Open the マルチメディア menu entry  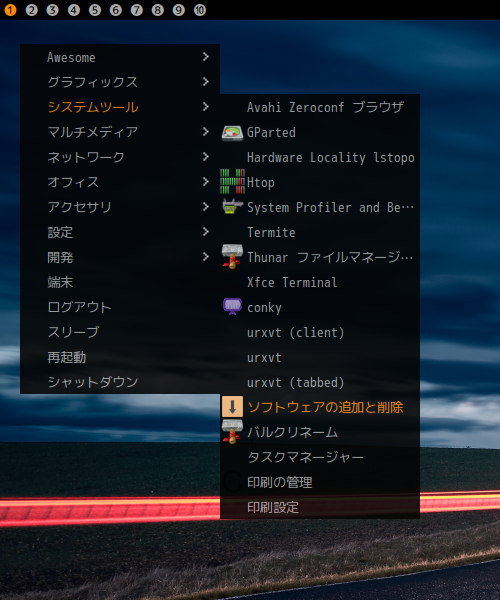(120, 132)
